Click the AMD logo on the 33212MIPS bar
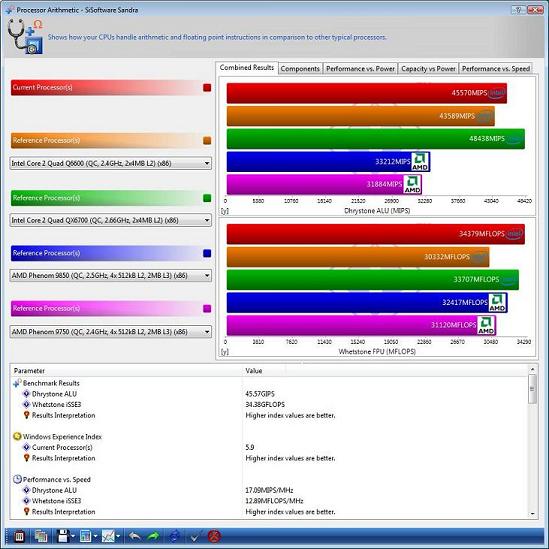The image size is (549, 549). (420, 161)
